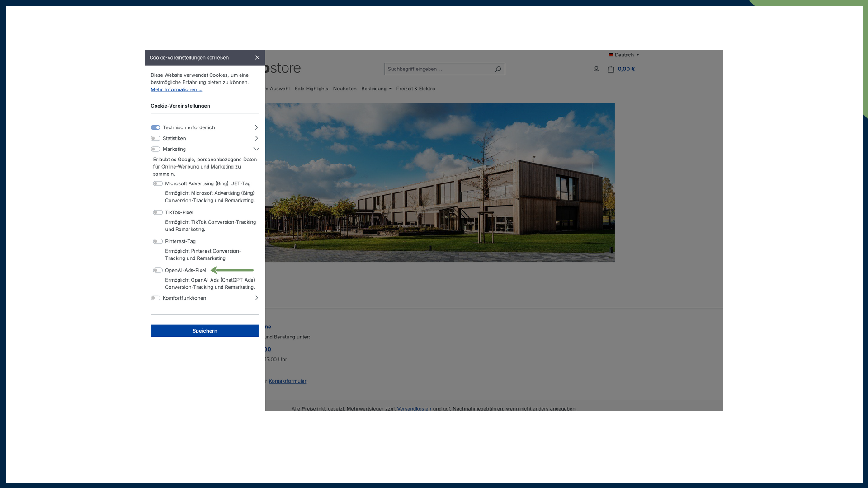Click the search magnifier icon
The width and height of the screenshot is (868, 488).
(498, 69)
